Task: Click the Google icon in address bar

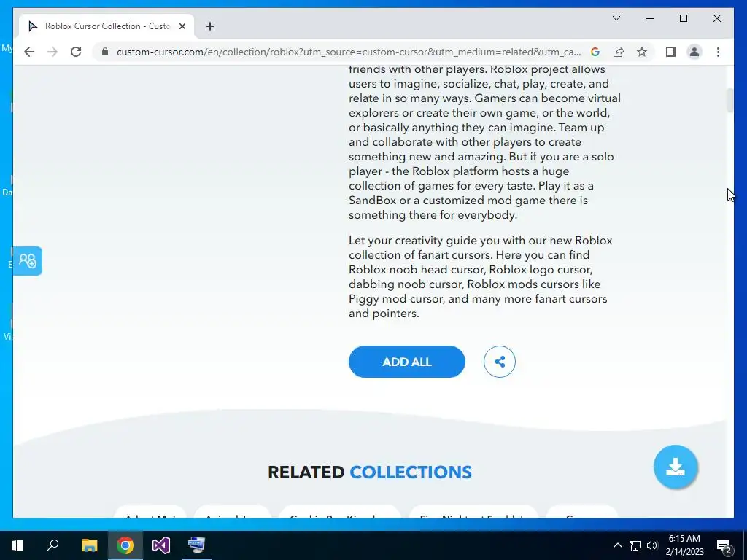Action: tap(595, 52)
